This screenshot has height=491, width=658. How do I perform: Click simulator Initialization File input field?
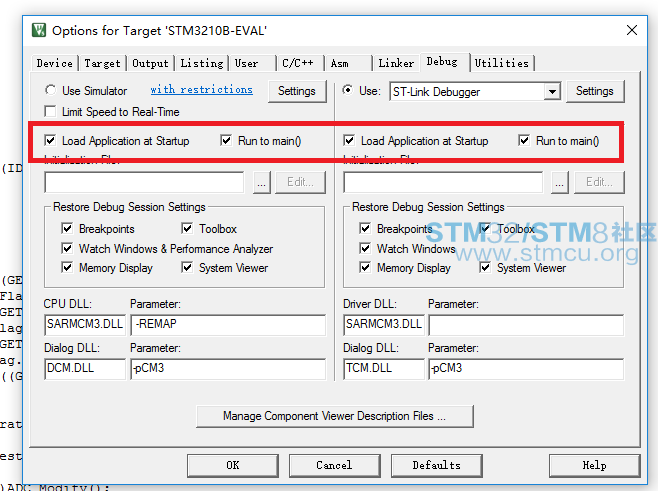point(144,182)
